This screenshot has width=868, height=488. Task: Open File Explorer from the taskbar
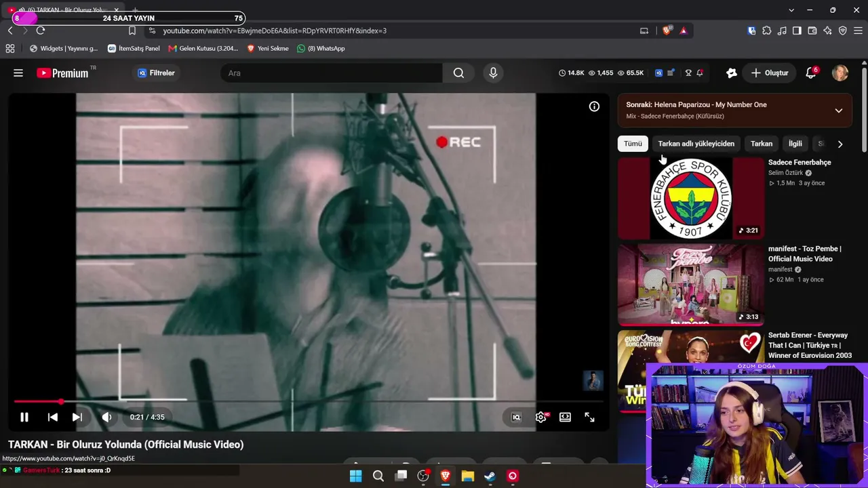click(x=468, y=476)
